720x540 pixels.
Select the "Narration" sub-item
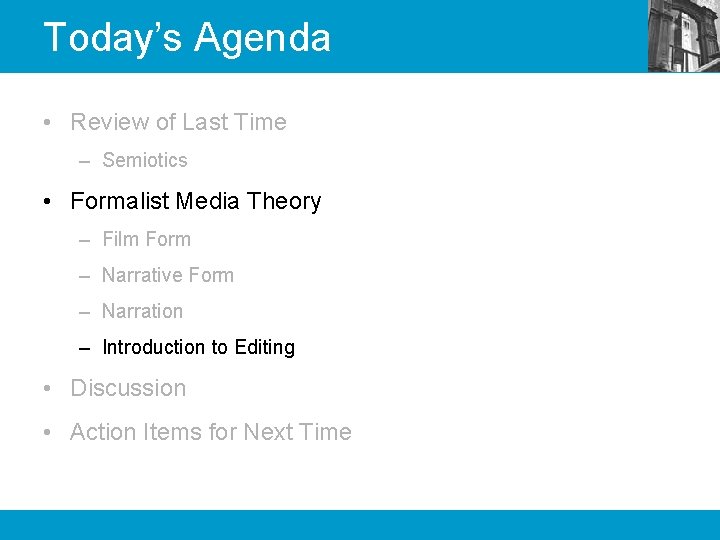(x=142, y=311)
